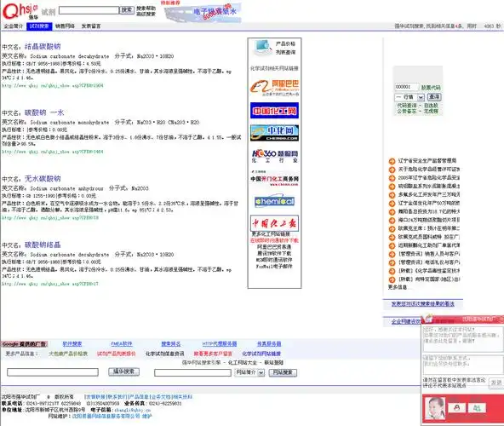Click the 中国化工网 blue logo

[274, 111]
